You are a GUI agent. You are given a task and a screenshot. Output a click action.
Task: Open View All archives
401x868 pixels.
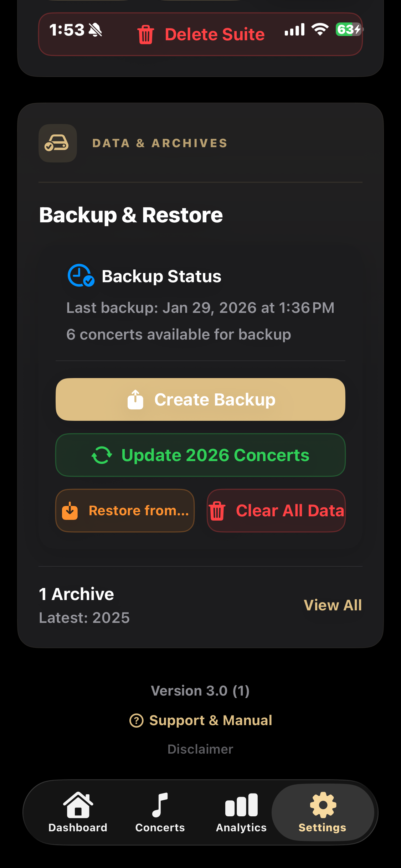(x=333, y=605)
